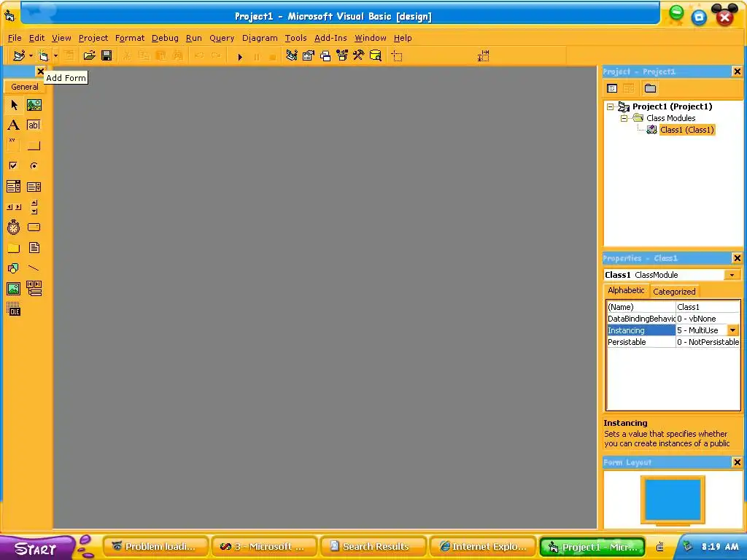Image resolution: width=747 pixels, height=560 pixels.
Task: Select the DataBindingBehavior property row
Action: coord(673,319)
